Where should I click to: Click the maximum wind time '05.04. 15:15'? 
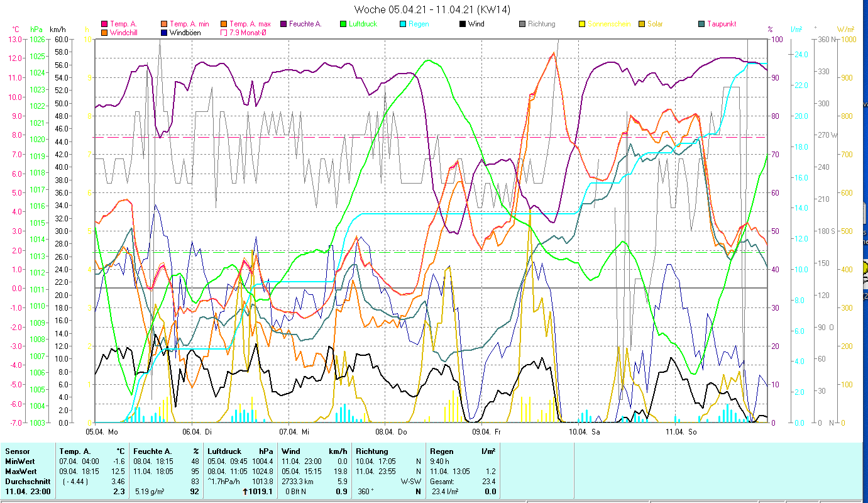click(303, 472)
